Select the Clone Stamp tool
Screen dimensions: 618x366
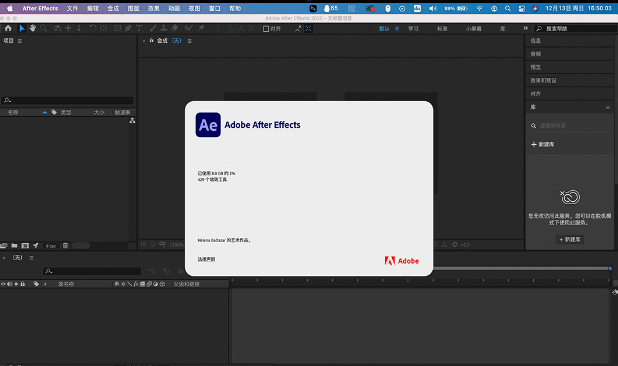click(164, 28)
